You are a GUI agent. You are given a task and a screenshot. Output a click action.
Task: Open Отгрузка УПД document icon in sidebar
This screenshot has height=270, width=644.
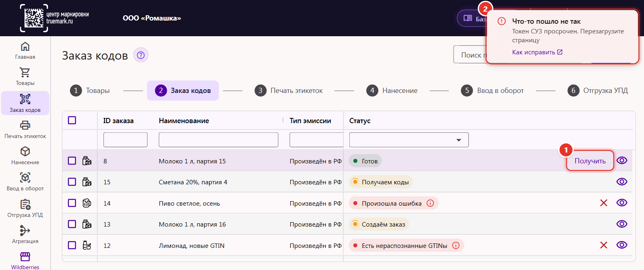point(25,204)
